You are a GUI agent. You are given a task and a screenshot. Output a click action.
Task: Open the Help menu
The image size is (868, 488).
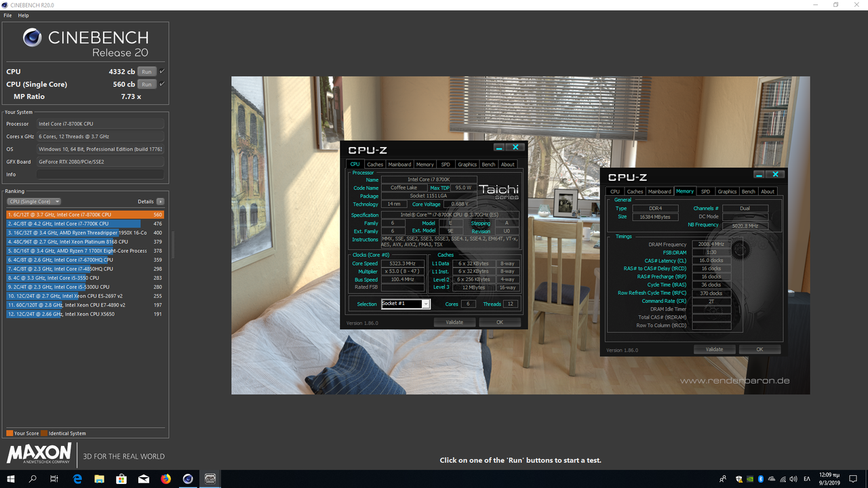pos(23,15)
